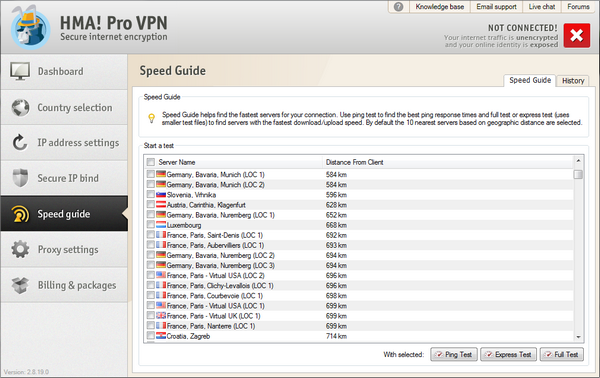This screenshot has width=600, height=378.
Task: Check Germany, Bavaria, Nuremberg (LOC 1)
Action: [151, 214]
